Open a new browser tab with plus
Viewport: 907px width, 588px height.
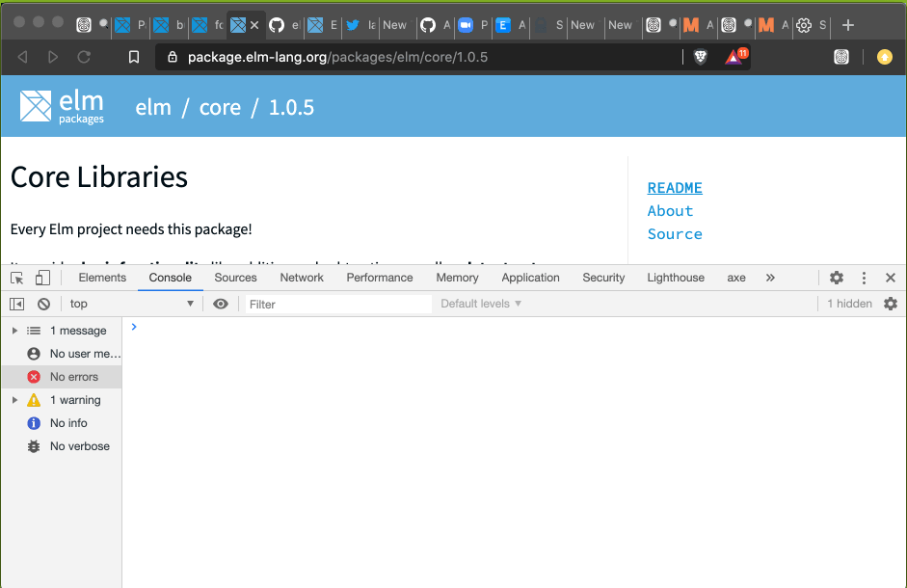pyautogui.click(x=848, y=25)
